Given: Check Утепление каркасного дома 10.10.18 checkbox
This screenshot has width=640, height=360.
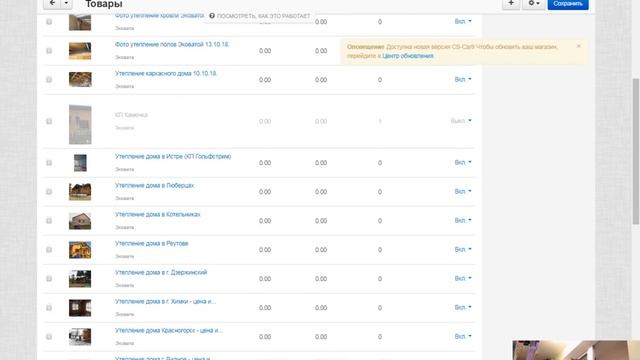Looking at the screenshot, I should [x=49, y=80].
